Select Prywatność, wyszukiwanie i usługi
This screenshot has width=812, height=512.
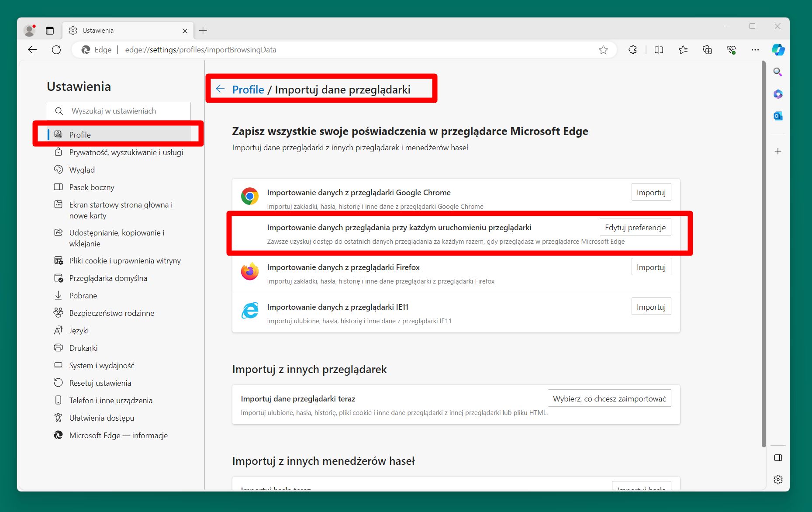pos(126,152)
